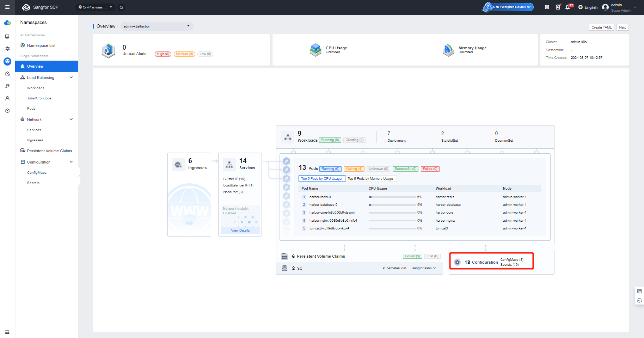Image resolution: width=644 pixels, height=338 pixels.
Task: Switch language via English selector
Action: point(588,7)
